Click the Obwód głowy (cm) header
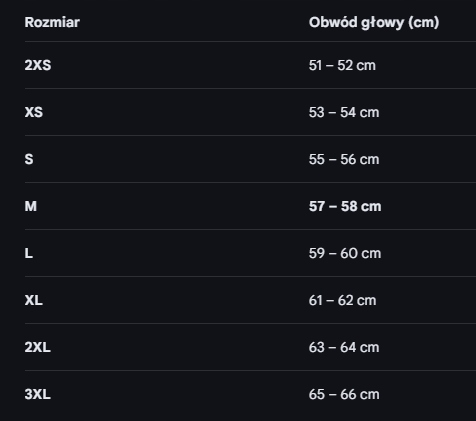 (x=374, y=22)
